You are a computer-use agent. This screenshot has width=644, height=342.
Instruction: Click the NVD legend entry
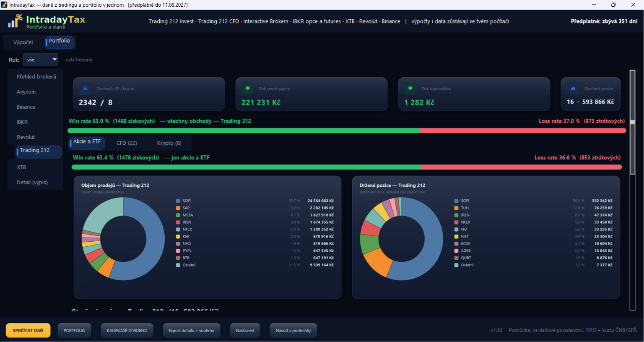click(x=187, y=244)
